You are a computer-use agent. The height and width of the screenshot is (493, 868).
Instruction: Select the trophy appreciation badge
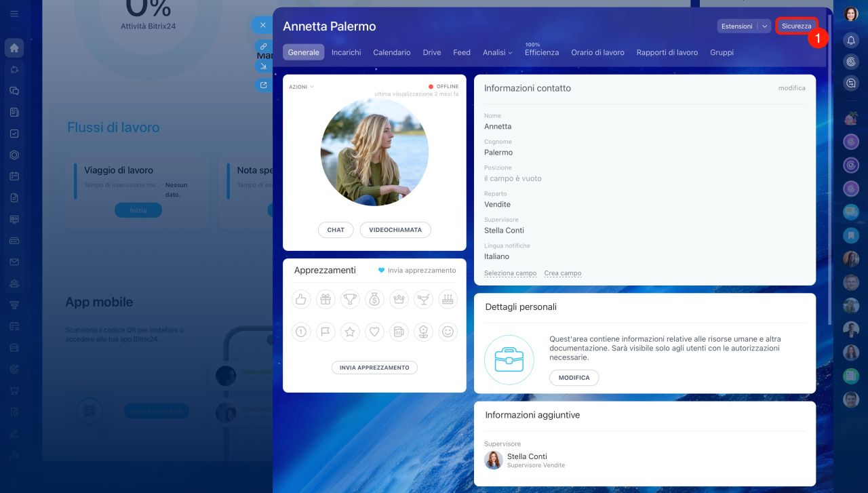click(x=350, y=299)
